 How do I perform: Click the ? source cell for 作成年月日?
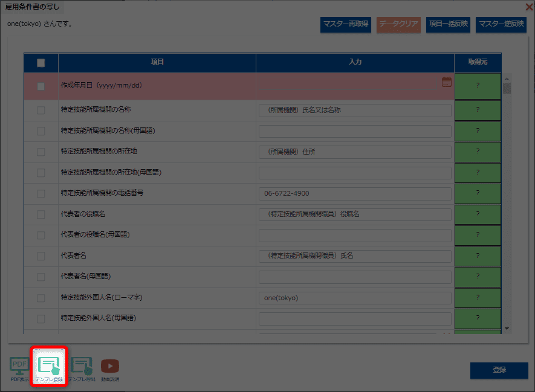477,86
